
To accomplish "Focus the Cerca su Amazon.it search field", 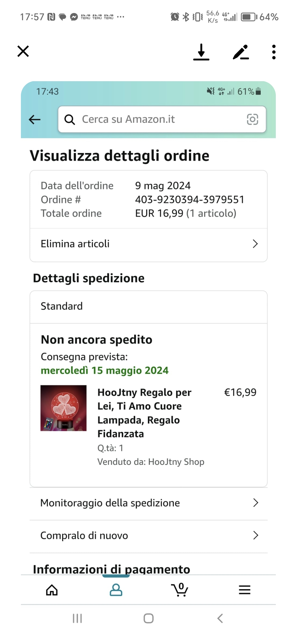I will pos(162,119).
